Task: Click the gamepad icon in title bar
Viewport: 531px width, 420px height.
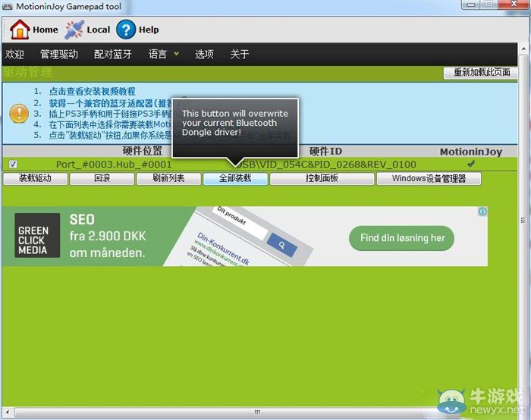Action: [8, 6]
